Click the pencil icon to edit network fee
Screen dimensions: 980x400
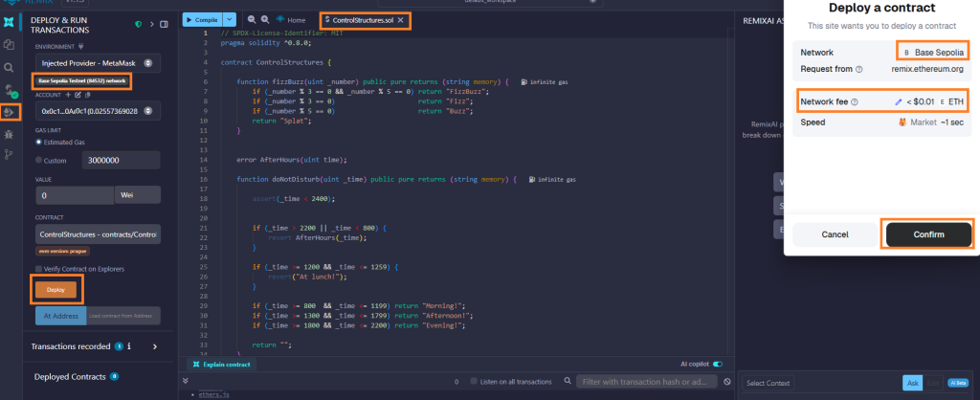(898, 101)
